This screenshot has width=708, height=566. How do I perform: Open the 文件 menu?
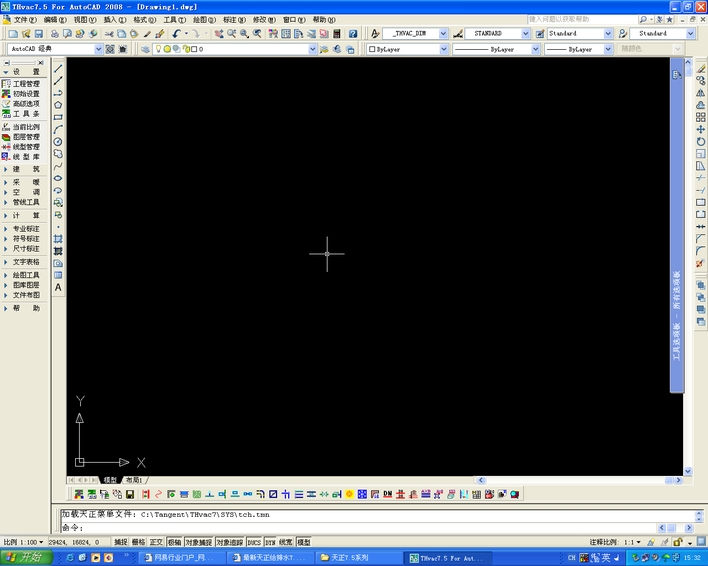point(25,20)
